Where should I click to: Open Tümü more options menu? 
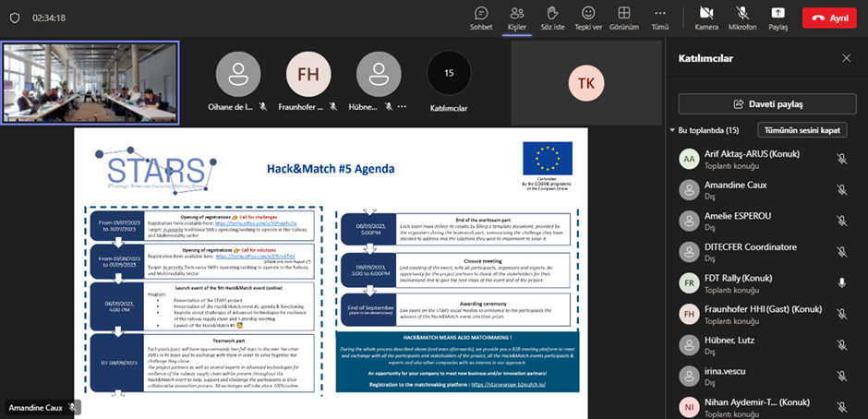[x=660, y=18]
